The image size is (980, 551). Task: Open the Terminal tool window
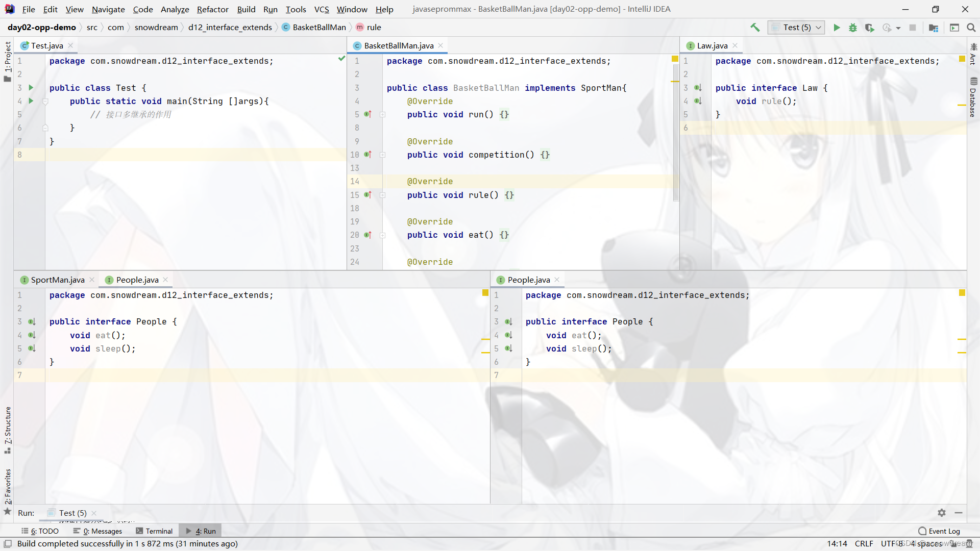coord(154,531)
